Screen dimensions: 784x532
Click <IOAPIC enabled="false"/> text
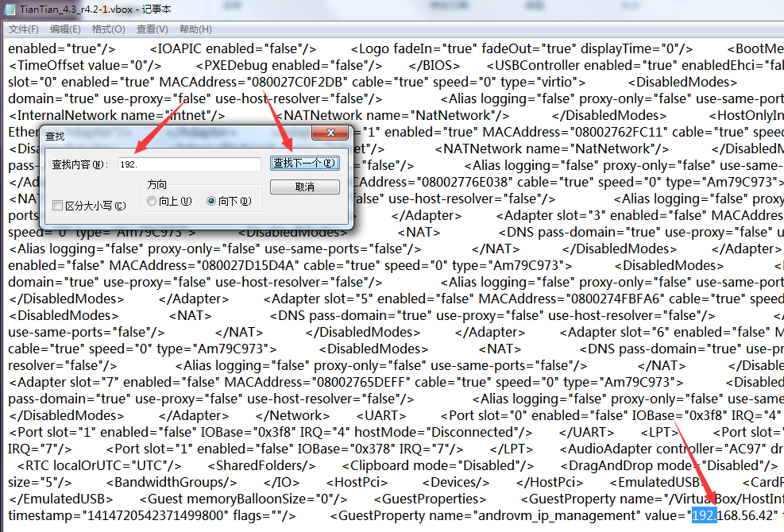(233, 48)
